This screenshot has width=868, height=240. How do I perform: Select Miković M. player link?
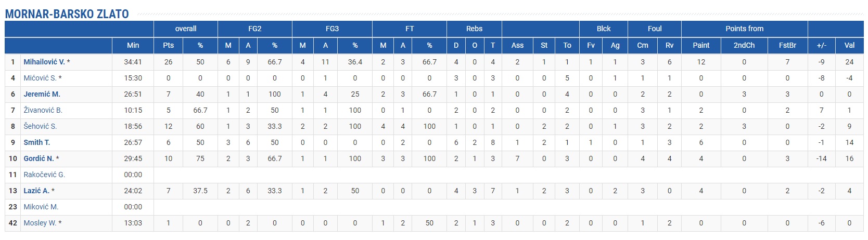pyautogui.click(x=41, y=207)
